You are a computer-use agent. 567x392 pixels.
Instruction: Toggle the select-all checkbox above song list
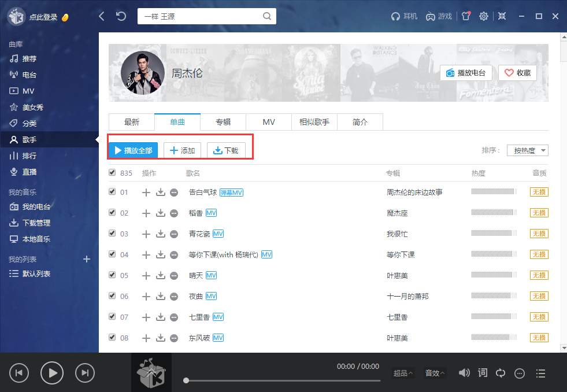tap(112, 172)
